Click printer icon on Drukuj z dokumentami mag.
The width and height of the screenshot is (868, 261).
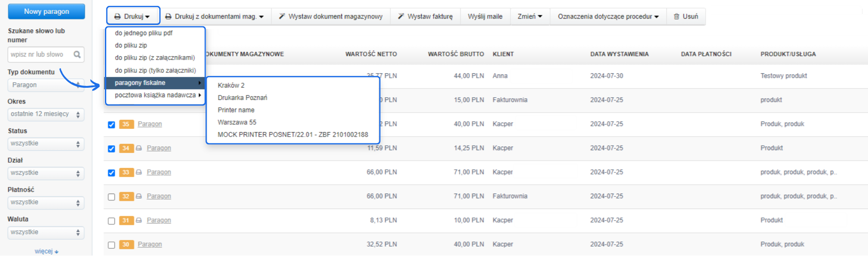168,17
